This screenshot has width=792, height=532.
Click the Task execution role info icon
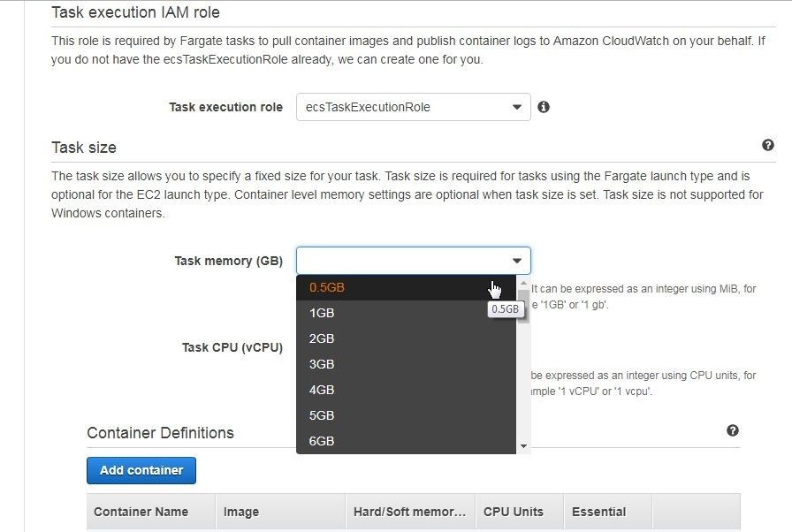(544, 107)
